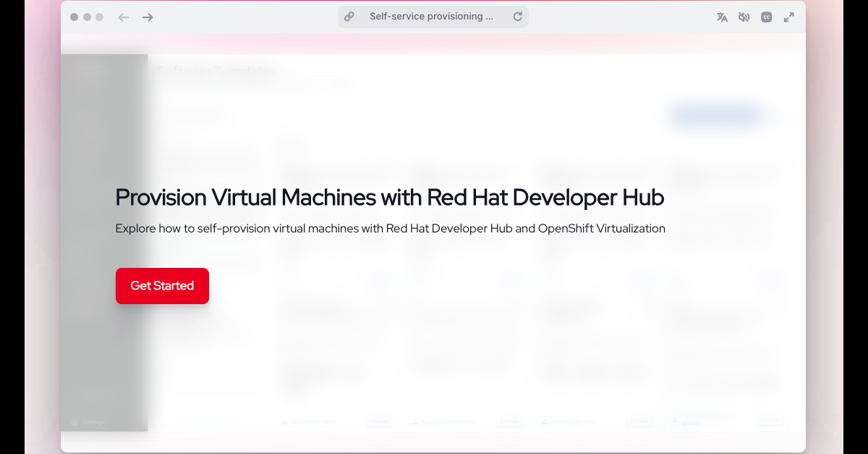Open the translate language icon
The image size is (868, 454).
722,17
